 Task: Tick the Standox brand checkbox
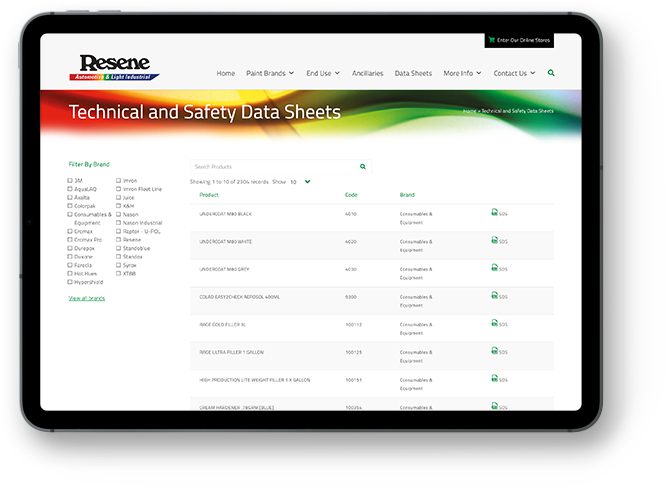119,257
